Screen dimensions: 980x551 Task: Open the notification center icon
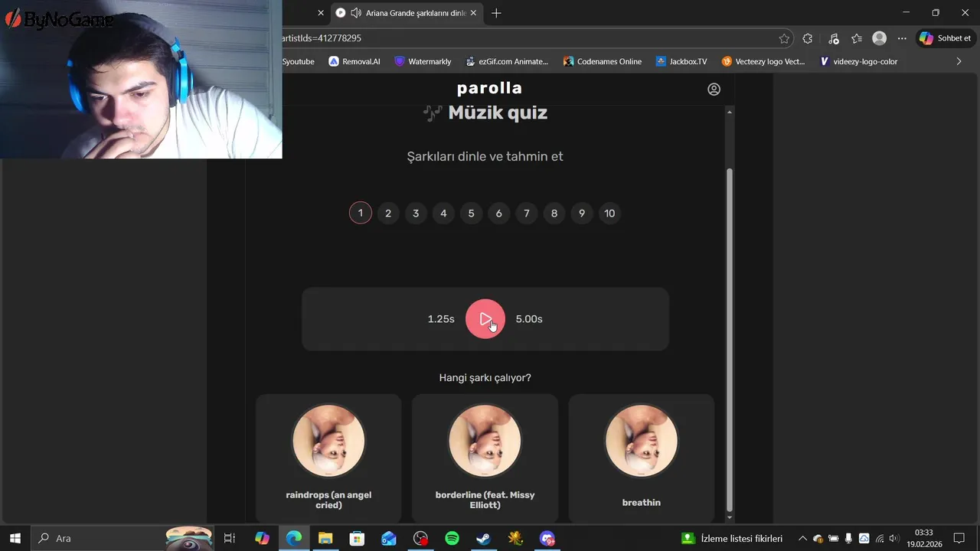959,538
